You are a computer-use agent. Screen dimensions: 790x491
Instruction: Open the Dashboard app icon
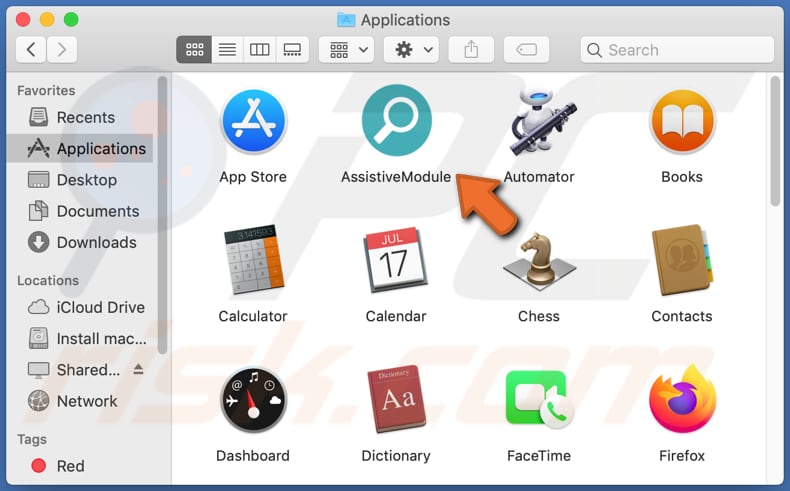(253, 400)
